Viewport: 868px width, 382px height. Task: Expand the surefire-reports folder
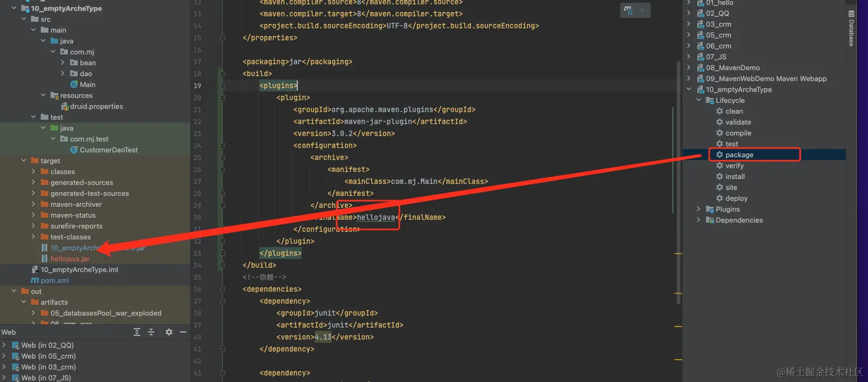point(34,226)
